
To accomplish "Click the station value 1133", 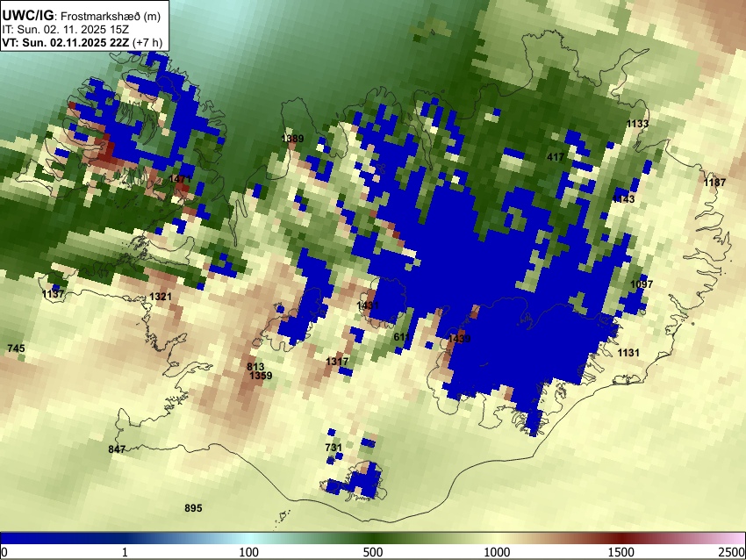I will coord(637,124).
